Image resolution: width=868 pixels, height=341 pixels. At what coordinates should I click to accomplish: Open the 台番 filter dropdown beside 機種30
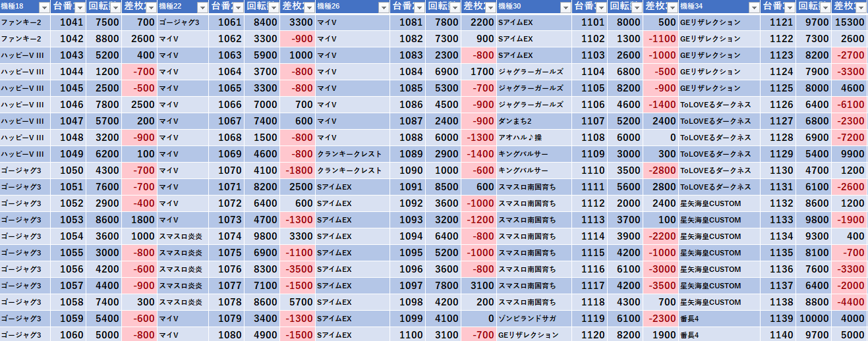600,7
